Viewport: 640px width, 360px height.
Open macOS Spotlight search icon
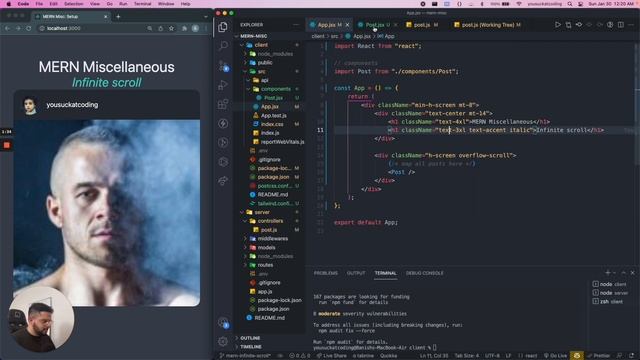click(x=569, y=4)
